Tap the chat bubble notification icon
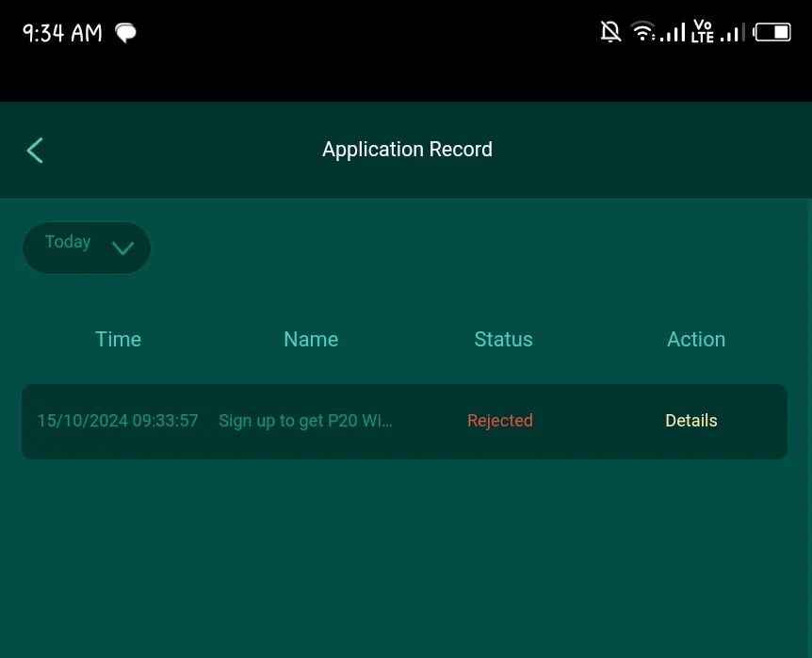 point(126,33)
